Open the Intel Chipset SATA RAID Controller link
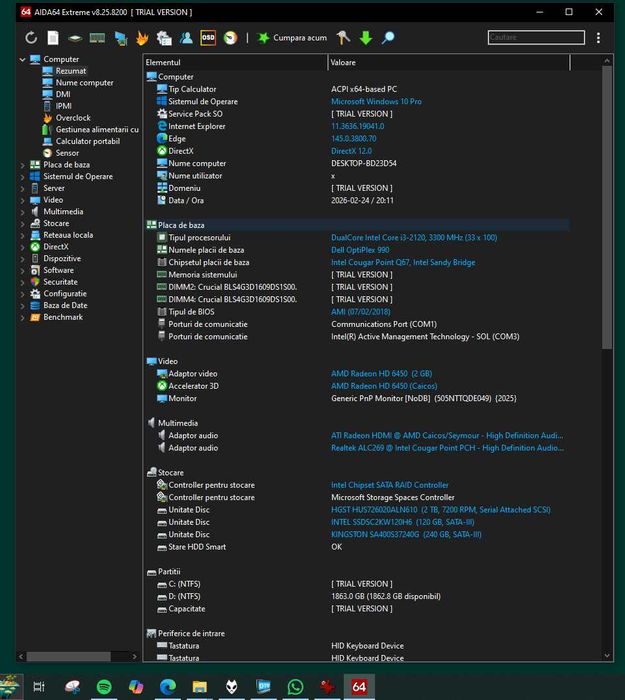 pos(389,485)
